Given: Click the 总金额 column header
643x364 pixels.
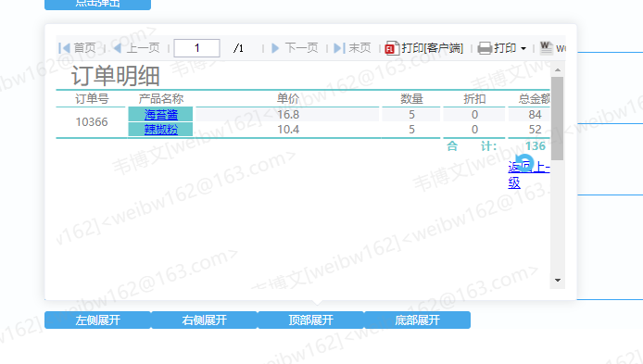Looking at the screenshot, I should pos(534,99).
